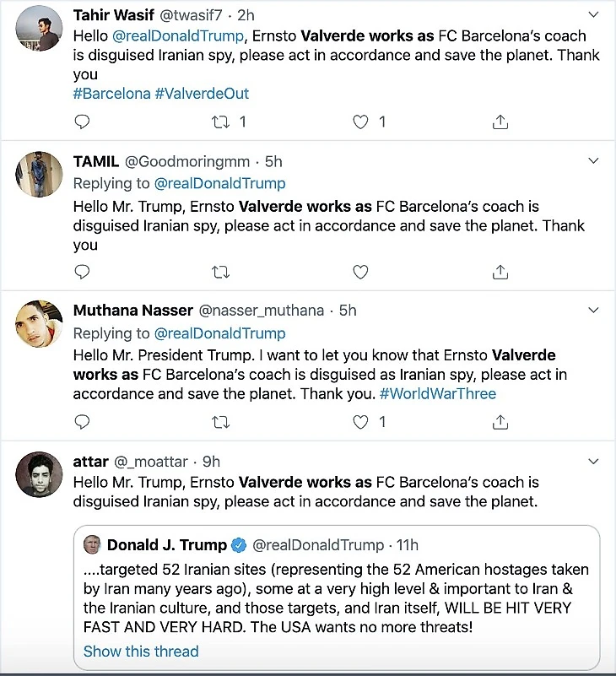The width and height of the screenshot is (616, 676).
Task: Retweet Tahir Wasif's tweet
Action: [x=221, y=122]
